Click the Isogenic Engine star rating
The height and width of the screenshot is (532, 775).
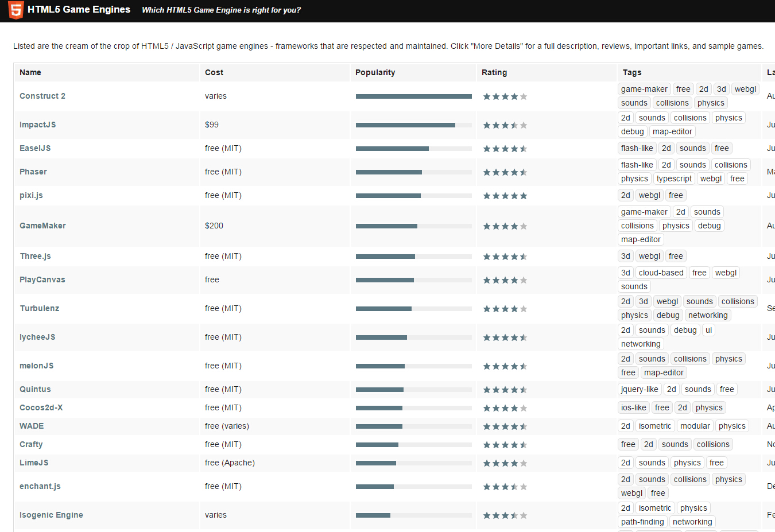click(x=505, y=515)
